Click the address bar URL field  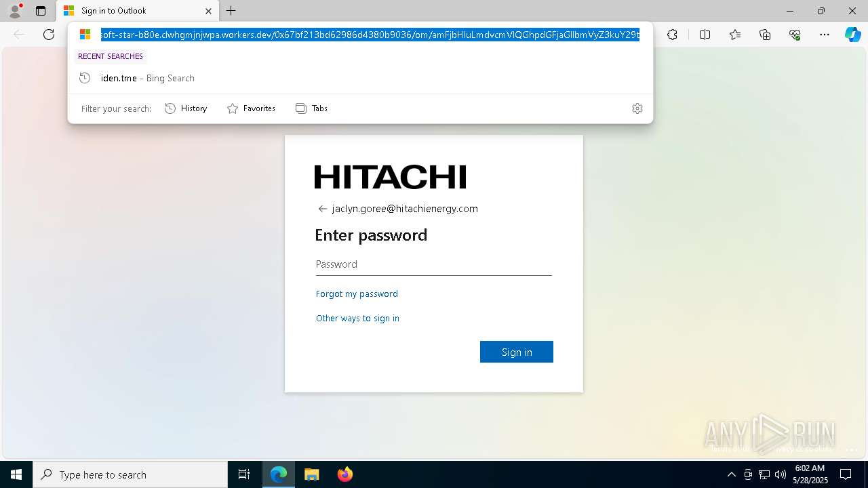370,35
